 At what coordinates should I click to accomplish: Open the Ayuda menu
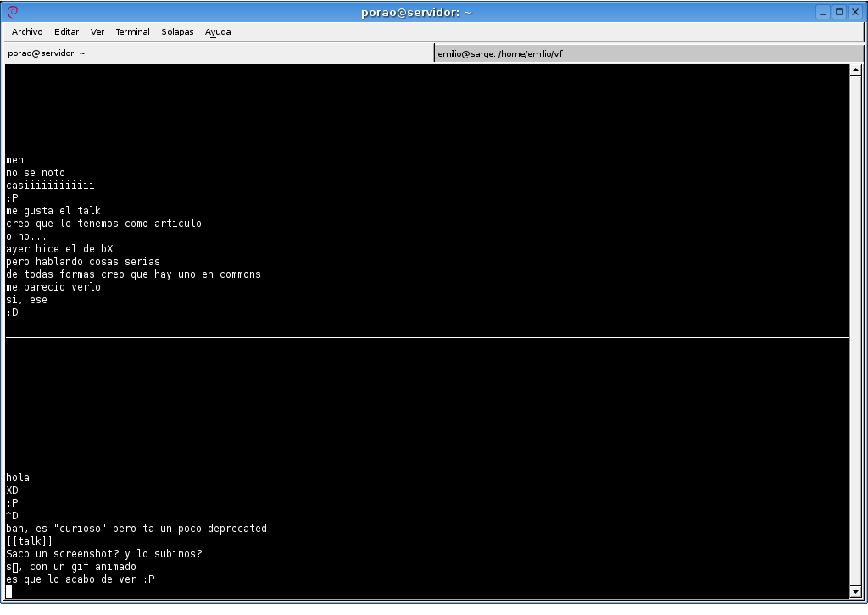pos(218,32)
